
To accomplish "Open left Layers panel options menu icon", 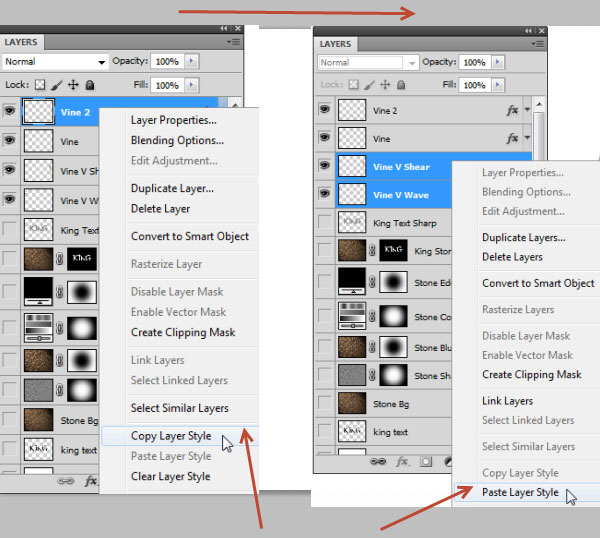I will click(x=233, y=42).
